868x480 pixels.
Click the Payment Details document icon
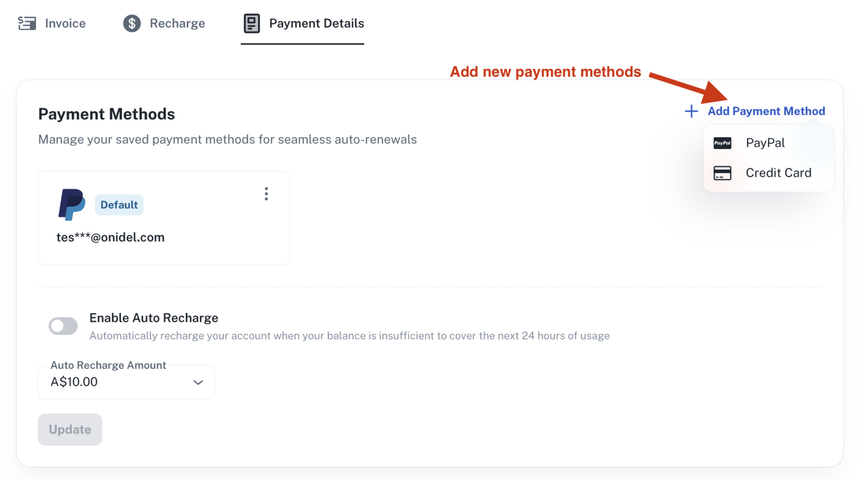[252, 23]
